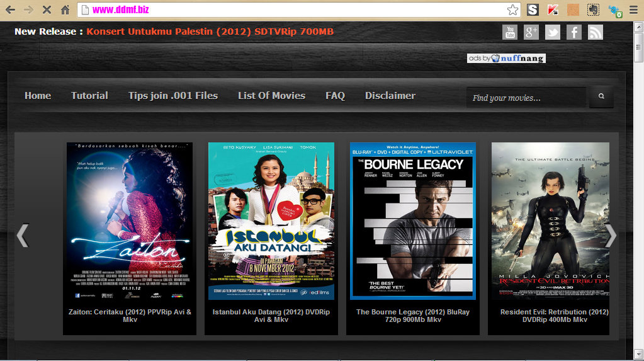Open the Home menu item
This screenshot has width=644, height=361.
(x=38, y=96)
